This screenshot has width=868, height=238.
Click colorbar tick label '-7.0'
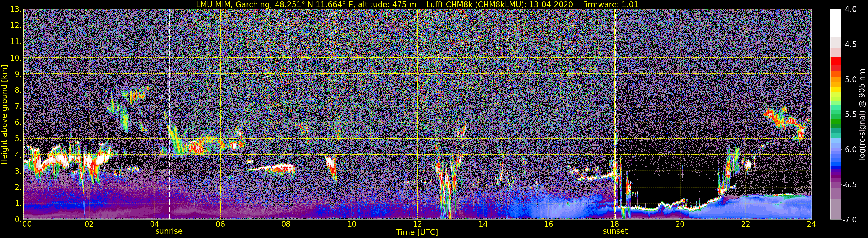pyautogui.click(x=850, y=220)
